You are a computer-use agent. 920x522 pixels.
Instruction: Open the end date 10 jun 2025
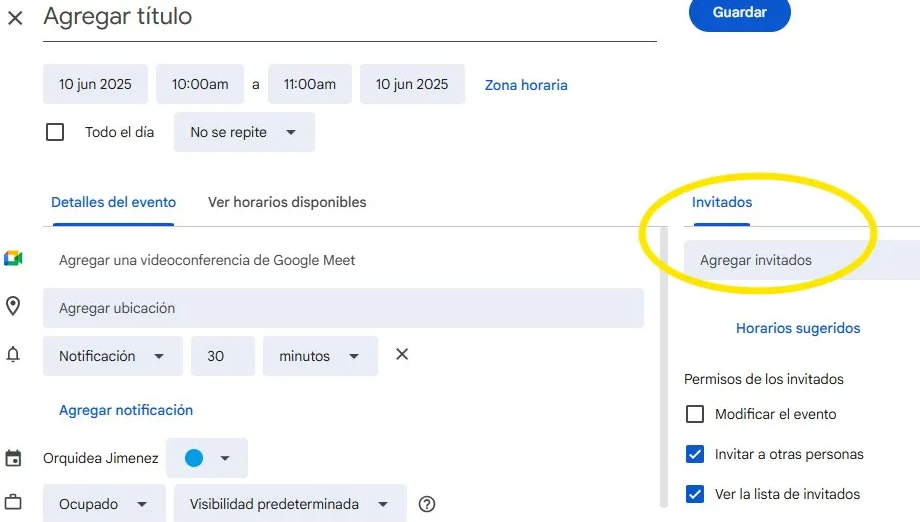click(412, 84)
